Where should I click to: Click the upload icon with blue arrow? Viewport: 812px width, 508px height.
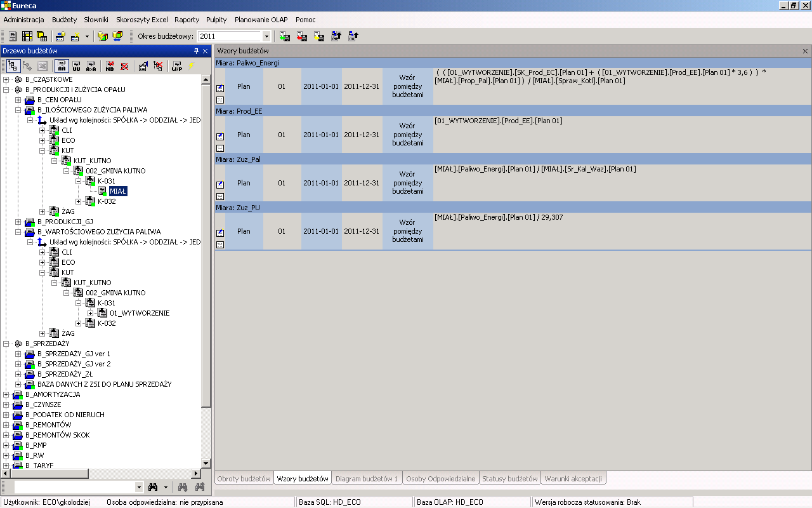pyautogui.click(x=353, y=36)
